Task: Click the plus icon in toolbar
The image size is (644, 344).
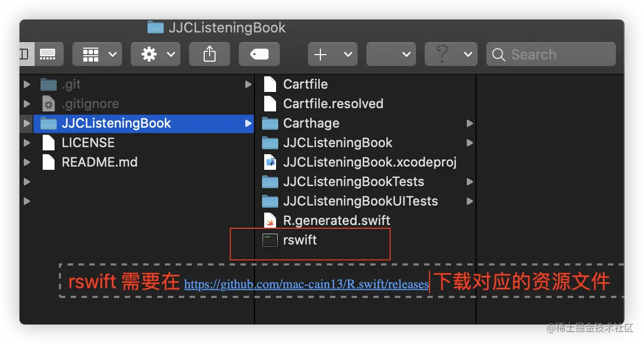Action: (x=320, y=54)
